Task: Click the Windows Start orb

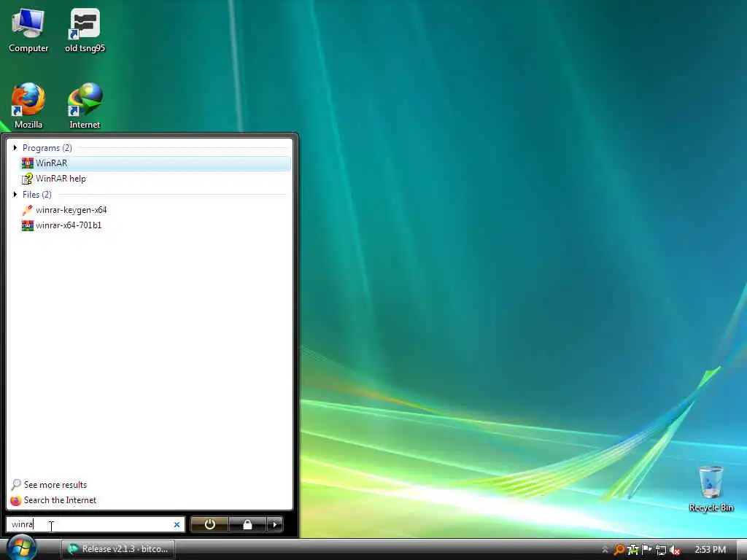Action: pyautogui.click(x=21, y=547)
